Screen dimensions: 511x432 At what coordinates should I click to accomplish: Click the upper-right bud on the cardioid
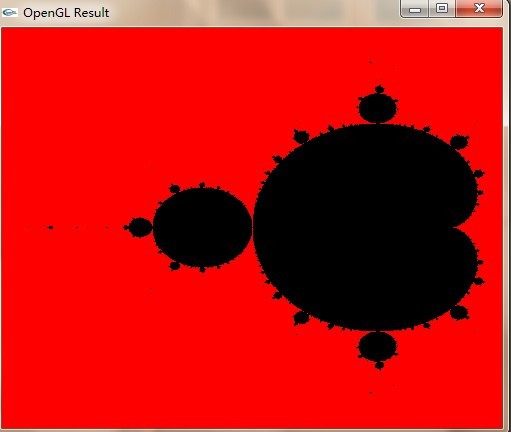coord(459,142)
